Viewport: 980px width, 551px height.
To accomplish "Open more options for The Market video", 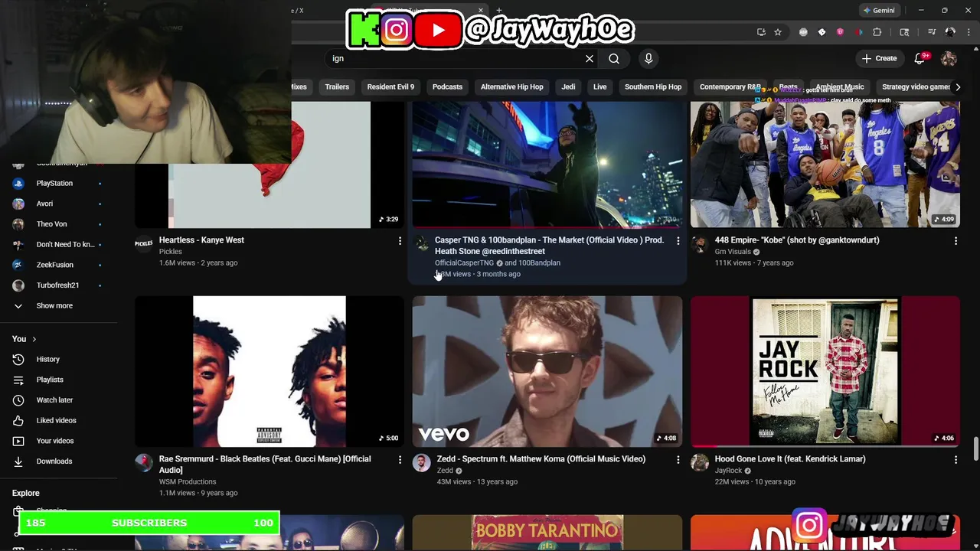I will tap(678, 241).
